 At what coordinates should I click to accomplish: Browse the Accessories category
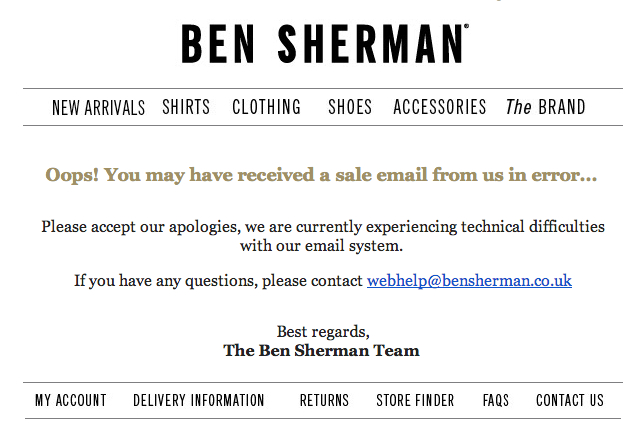tap(439, 107)
